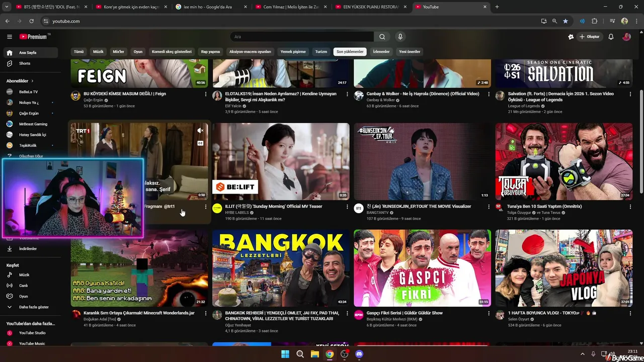Select the Son yüklenenler chip
The height and width of the screenshot is (362, 644).
[x=350, y=52]
